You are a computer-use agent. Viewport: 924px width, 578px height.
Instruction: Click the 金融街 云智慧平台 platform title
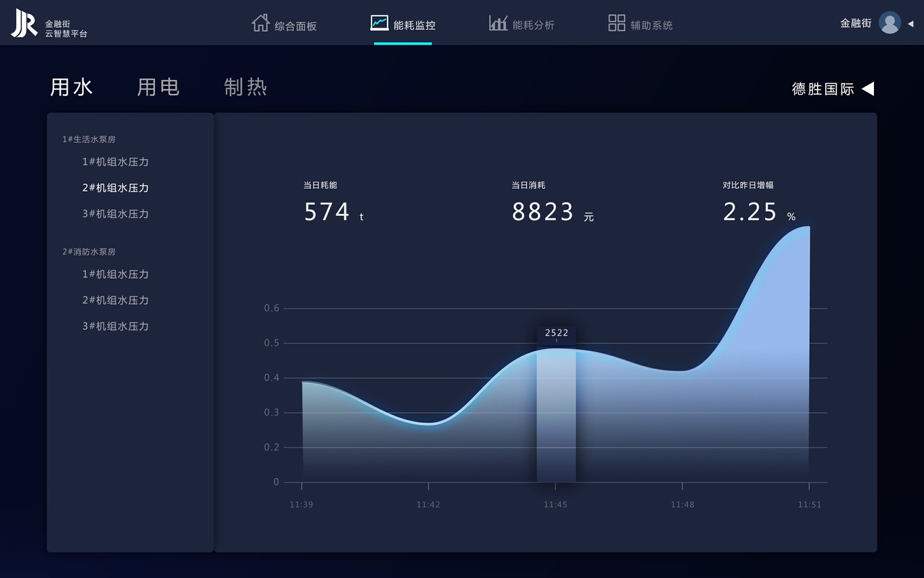[66, 28]
